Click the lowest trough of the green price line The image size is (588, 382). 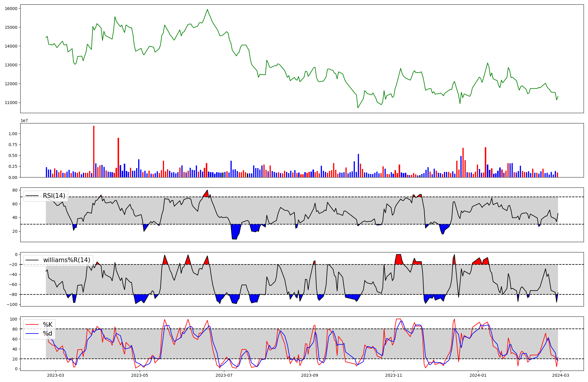pos(358,108)
